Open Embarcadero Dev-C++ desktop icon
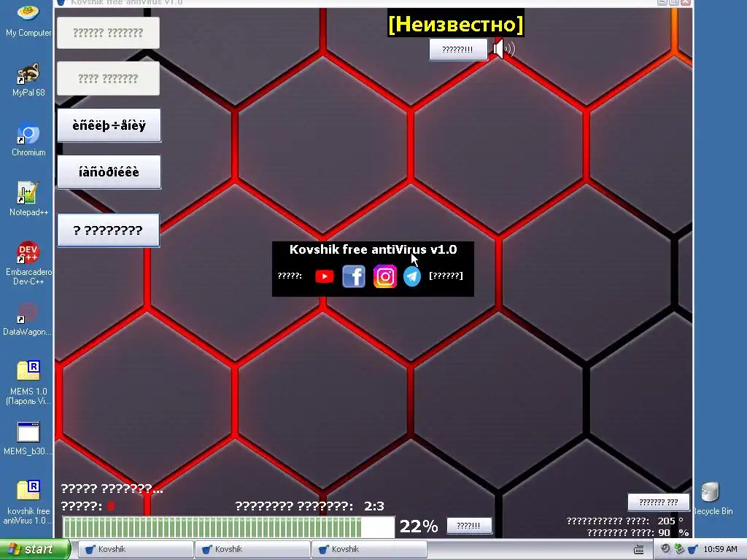 coord(28,262)
